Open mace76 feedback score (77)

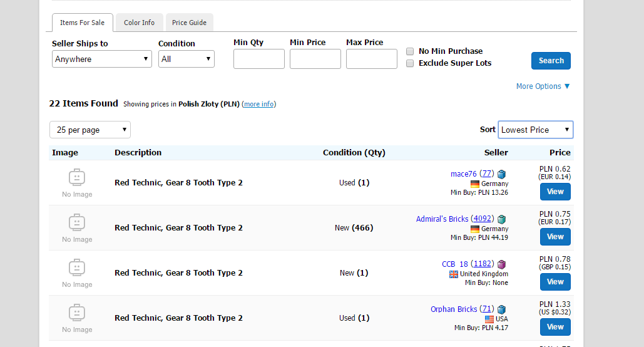click(487, 173)
